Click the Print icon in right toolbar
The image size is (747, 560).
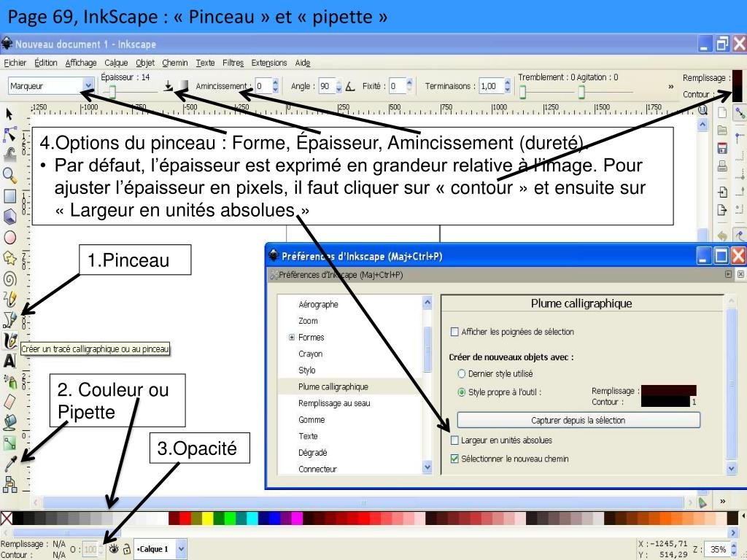722,166
